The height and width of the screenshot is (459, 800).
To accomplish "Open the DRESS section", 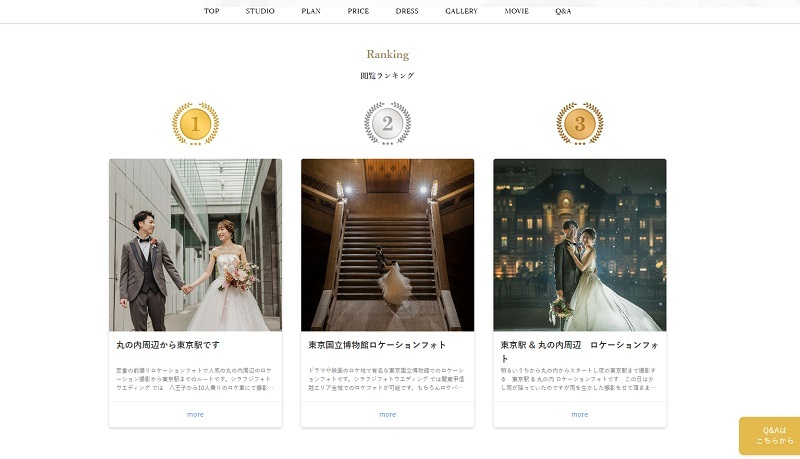I will click(407, 11).
